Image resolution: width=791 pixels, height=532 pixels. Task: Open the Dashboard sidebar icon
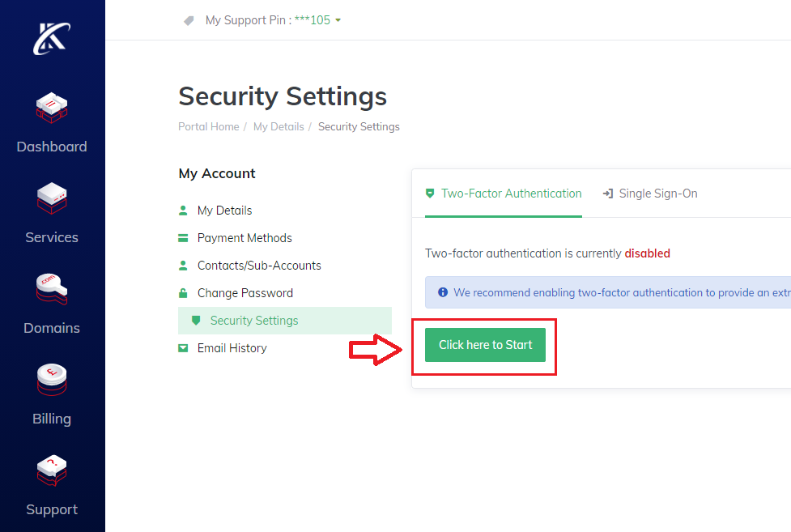click(x=52, y=109)
